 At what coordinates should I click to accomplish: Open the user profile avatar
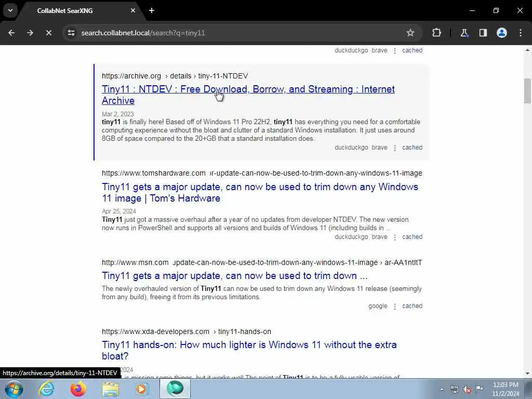[502, 33]
